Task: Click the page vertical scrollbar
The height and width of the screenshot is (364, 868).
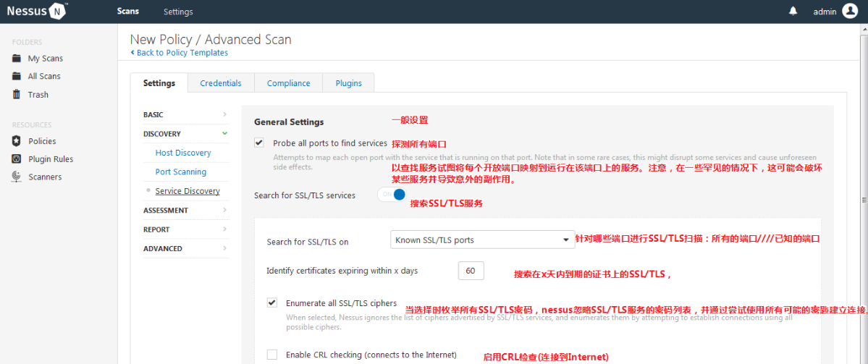Action: tap(864, 200)
